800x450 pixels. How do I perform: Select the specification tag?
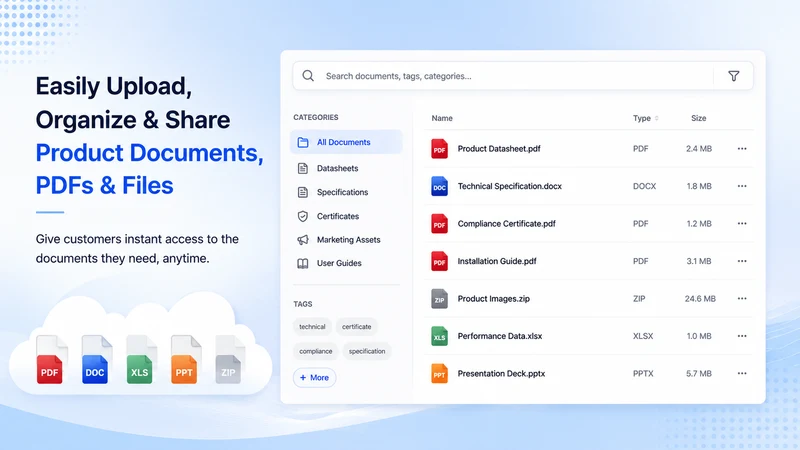[367, 351]
